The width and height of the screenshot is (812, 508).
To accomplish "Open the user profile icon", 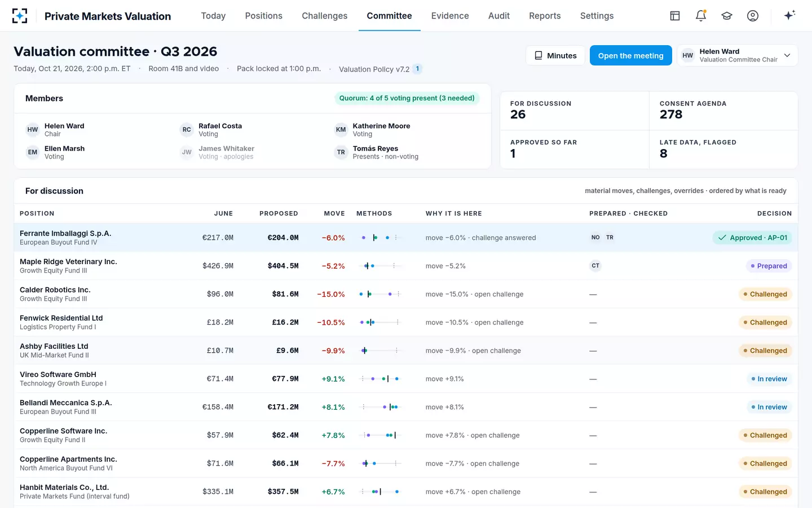I will click(753, 16).
